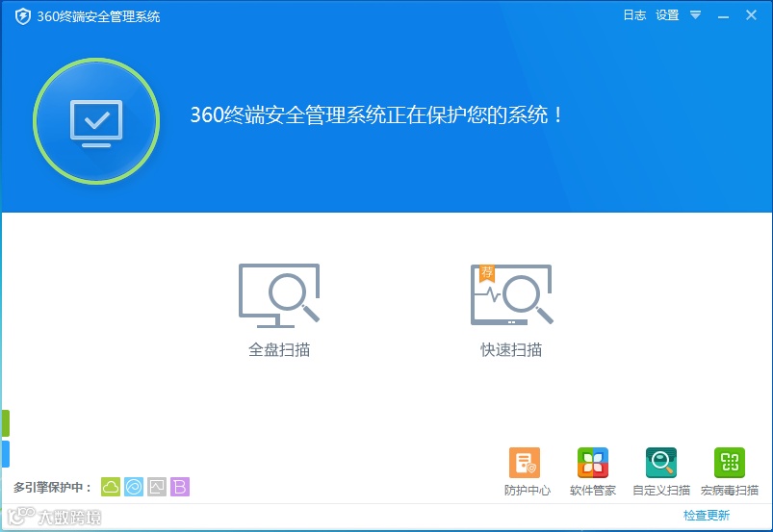773x532 pixels.
Task: Open the 软件管家 software manager
Action: pyautogui.click(x=593, y=471)
